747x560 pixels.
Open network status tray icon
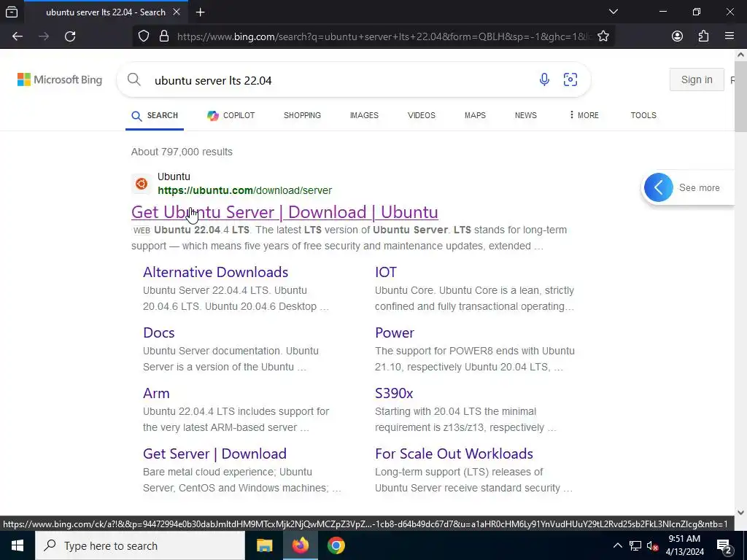click(635, 545)
